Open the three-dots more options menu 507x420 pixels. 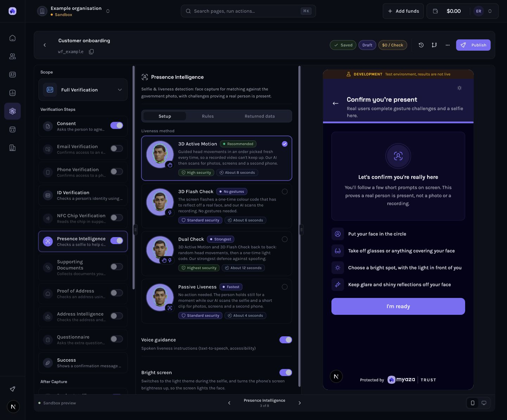pyautogui.click(x=448, y=45)
